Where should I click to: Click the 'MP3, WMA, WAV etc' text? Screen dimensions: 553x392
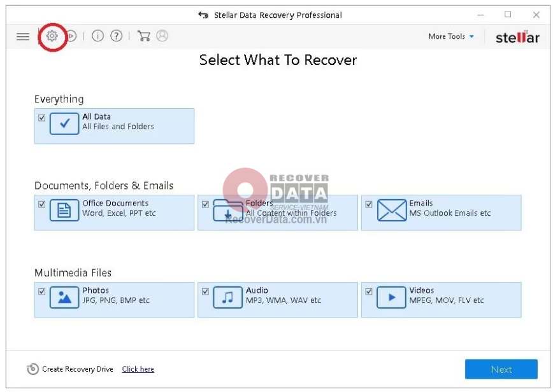coord(284,300)
